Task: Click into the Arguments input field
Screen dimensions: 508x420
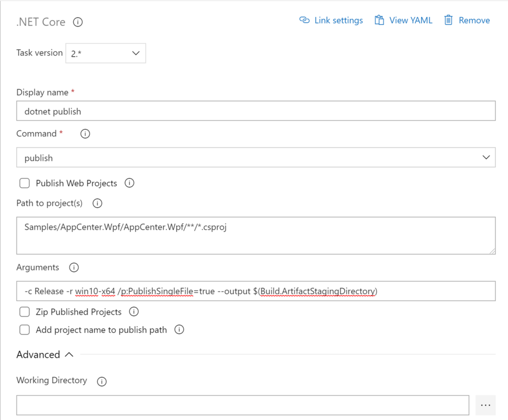Action: (x=256, y=291)
